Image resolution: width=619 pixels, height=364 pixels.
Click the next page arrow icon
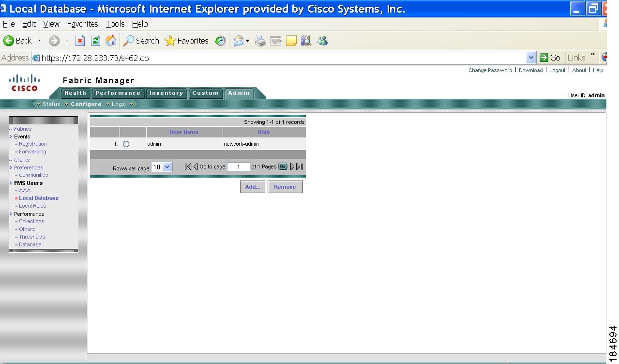pos(293,167)
